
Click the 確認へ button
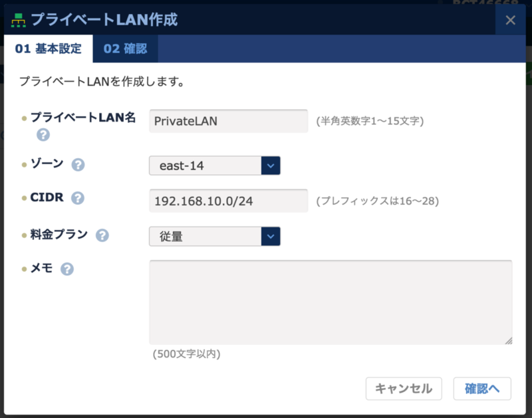[x=482, y=389]
